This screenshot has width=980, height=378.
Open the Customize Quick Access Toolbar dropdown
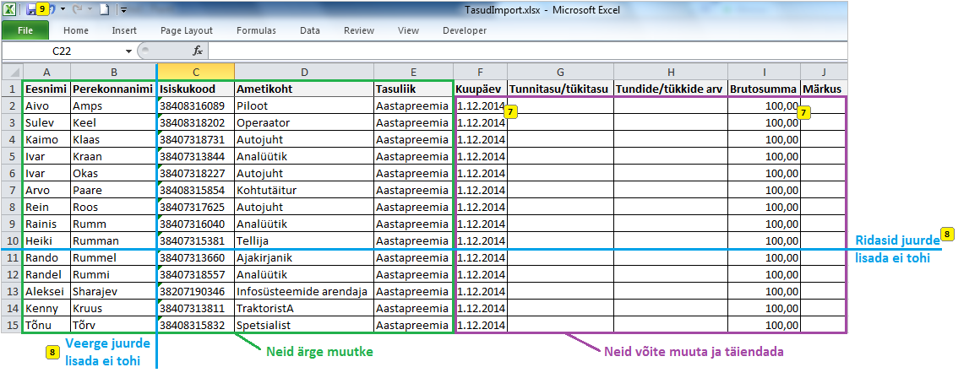pyautogui.click(x=123, y=10)
